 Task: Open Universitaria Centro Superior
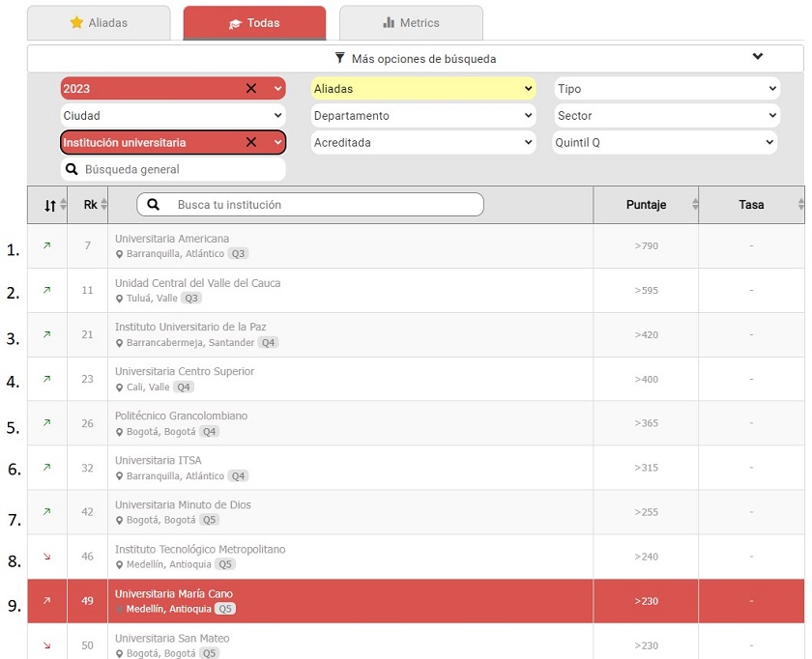[185, 372]
